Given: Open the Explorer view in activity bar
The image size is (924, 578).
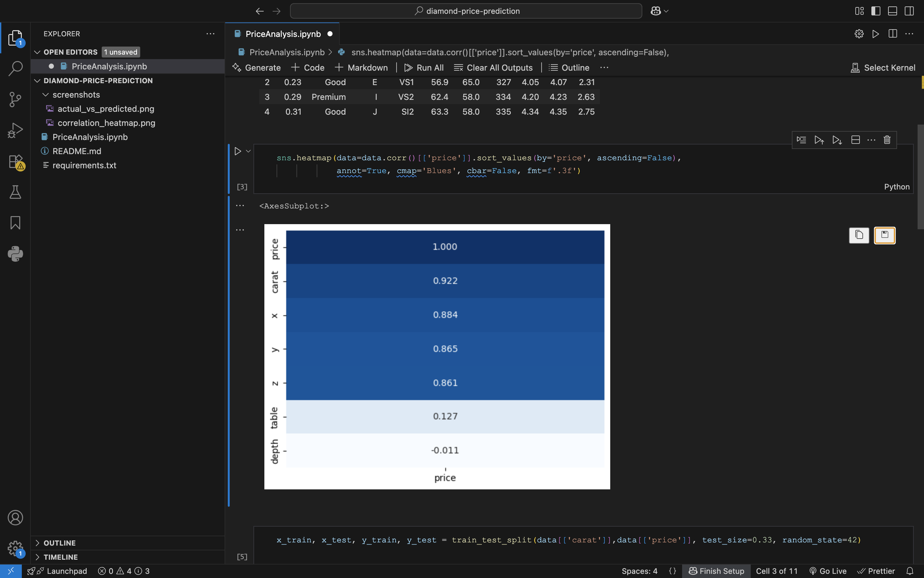Looking at the screenshot, I should pyautogui.click(x=15, y=38).
